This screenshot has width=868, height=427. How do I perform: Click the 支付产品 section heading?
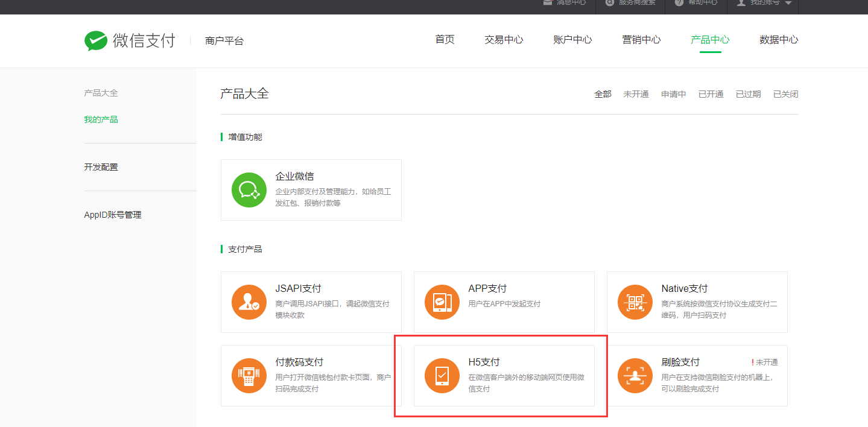[245, 249]
